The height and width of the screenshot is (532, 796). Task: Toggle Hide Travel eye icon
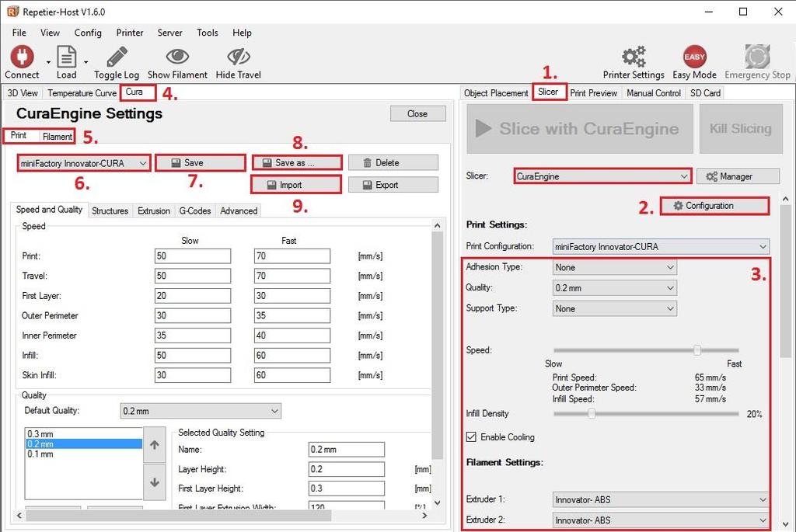[238, 57]
